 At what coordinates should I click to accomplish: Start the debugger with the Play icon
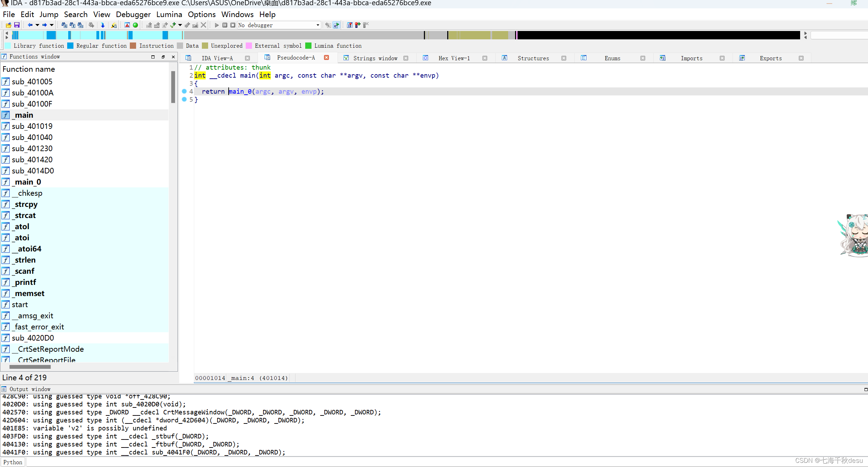click(x=216, y=25)
